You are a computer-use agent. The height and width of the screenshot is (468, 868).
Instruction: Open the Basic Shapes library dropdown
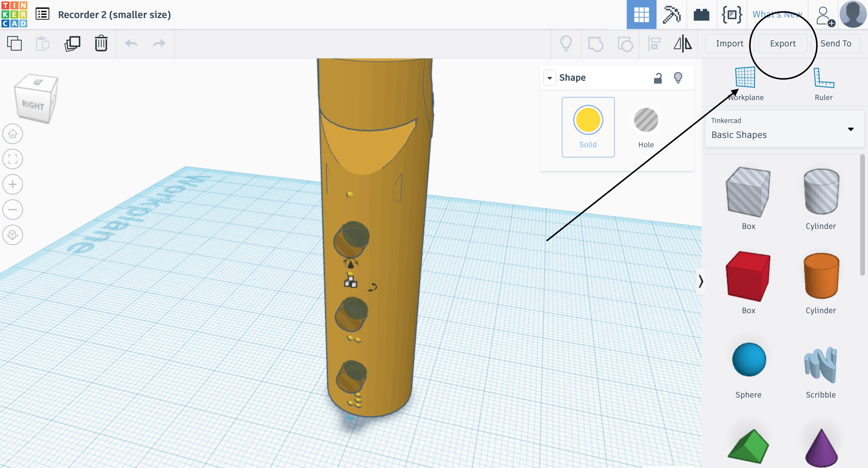[x=785, y=129]
